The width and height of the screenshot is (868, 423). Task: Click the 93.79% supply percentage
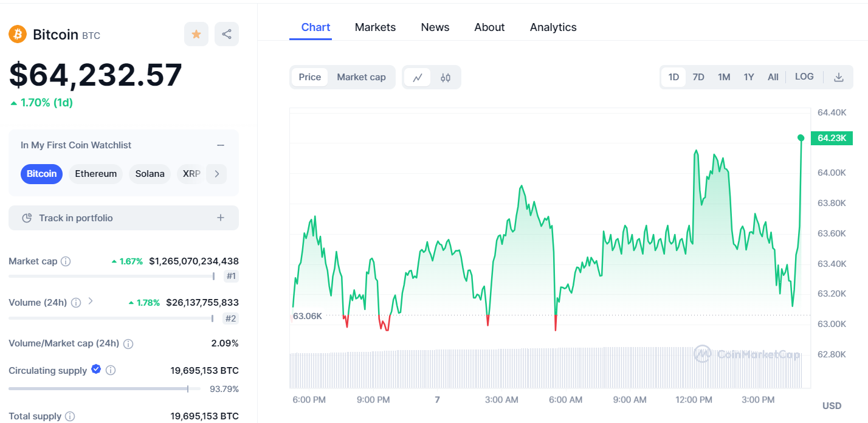coord(224,389)
